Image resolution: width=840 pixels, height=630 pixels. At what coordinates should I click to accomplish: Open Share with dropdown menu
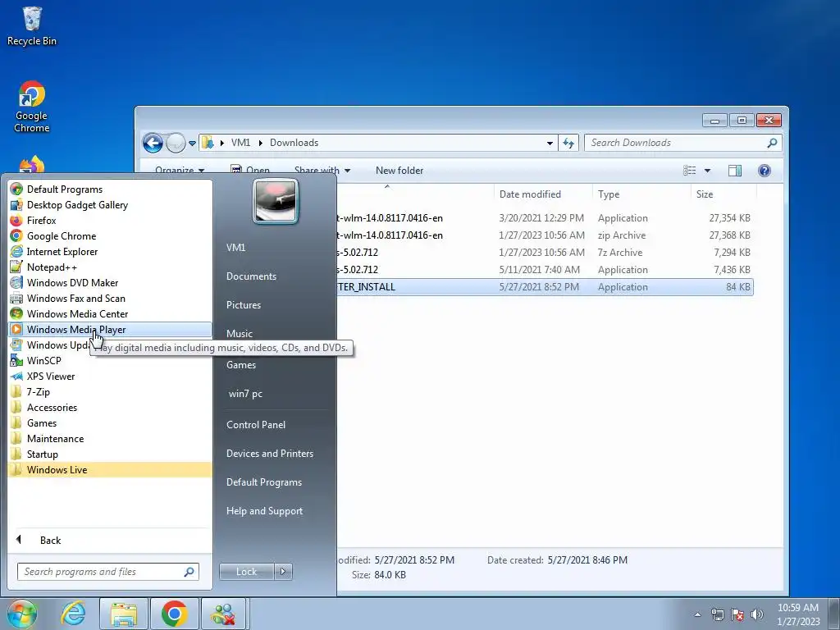(322, 171)
